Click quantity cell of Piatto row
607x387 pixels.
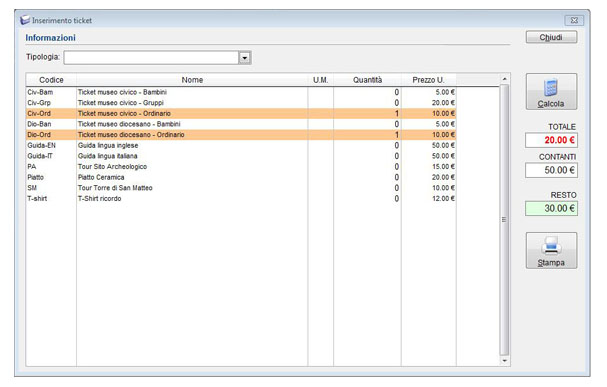coord(367,177)
